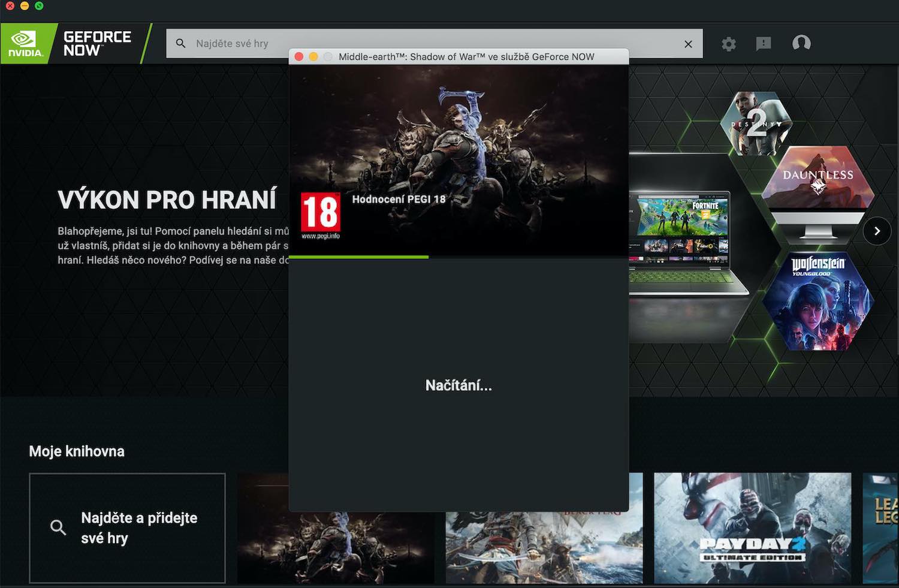This screenshot has width=899, height=588.
Task: Open Payday 2 Ultimate Edition thumbnail
Action: click(x=752, y=528)
